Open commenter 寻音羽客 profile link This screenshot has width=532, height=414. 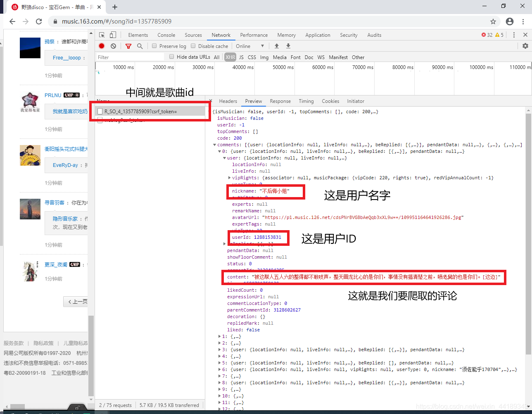[55, 202]
